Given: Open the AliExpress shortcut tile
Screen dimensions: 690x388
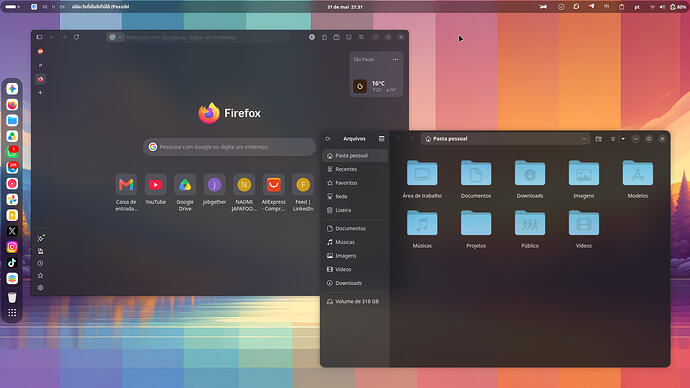Looking at the screenshot, I should (273, 193).
